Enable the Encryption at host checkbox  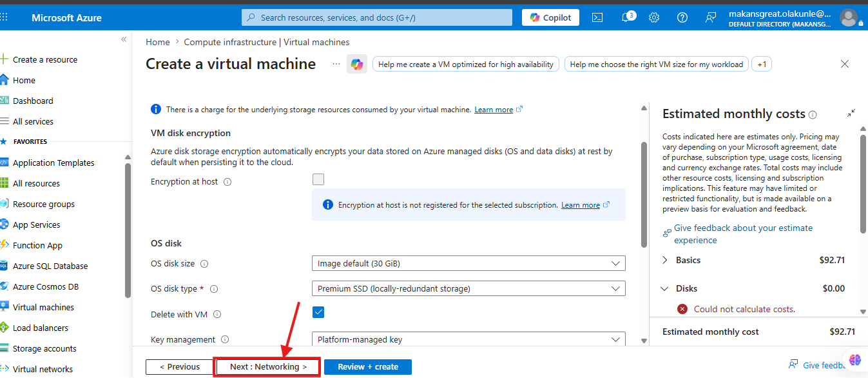tap(318, 179)
